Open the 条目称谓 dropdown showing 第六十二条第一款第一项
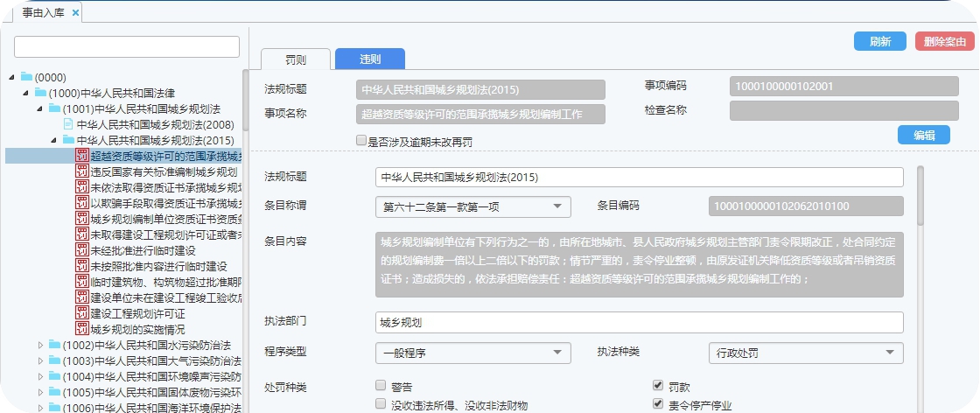 [473, 206]
